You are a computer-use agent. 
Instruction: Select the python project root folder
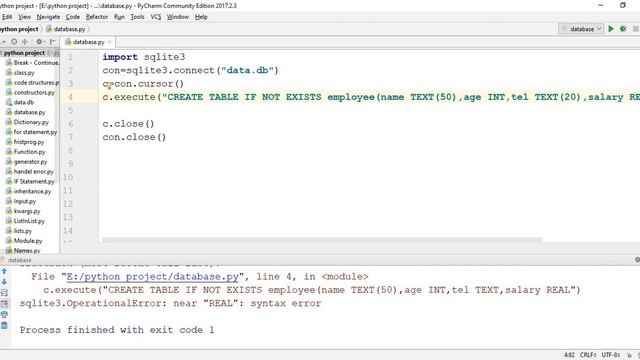click(24, 53)
